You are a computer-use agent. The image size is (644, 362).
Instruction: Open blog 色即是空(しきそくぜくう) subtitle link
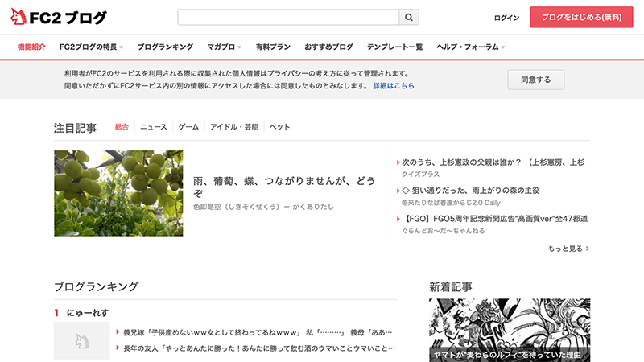point(263,207)
